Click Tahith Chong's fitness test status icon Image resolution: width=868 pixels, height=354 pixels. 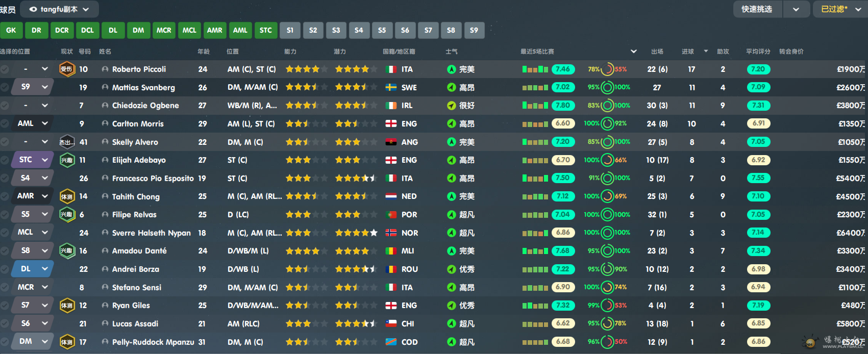click(x=67, y=196)
